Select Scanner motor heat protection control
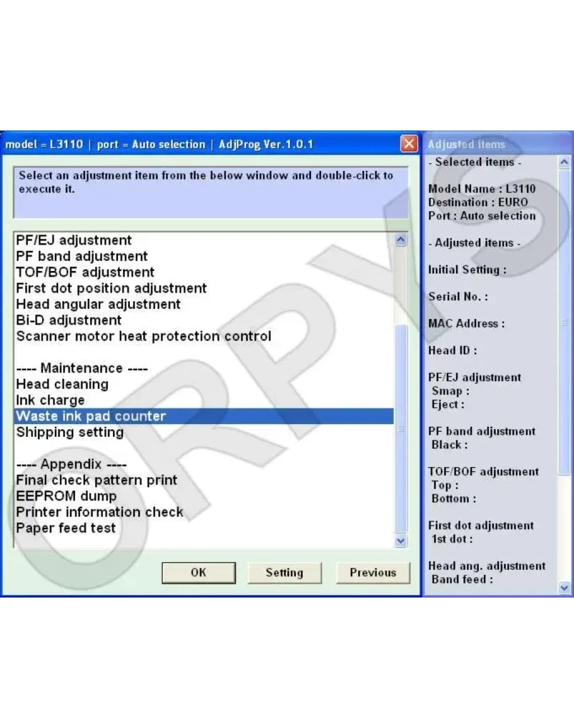Image resolution: width=574 pixels, height=728 pixels. 144,336
